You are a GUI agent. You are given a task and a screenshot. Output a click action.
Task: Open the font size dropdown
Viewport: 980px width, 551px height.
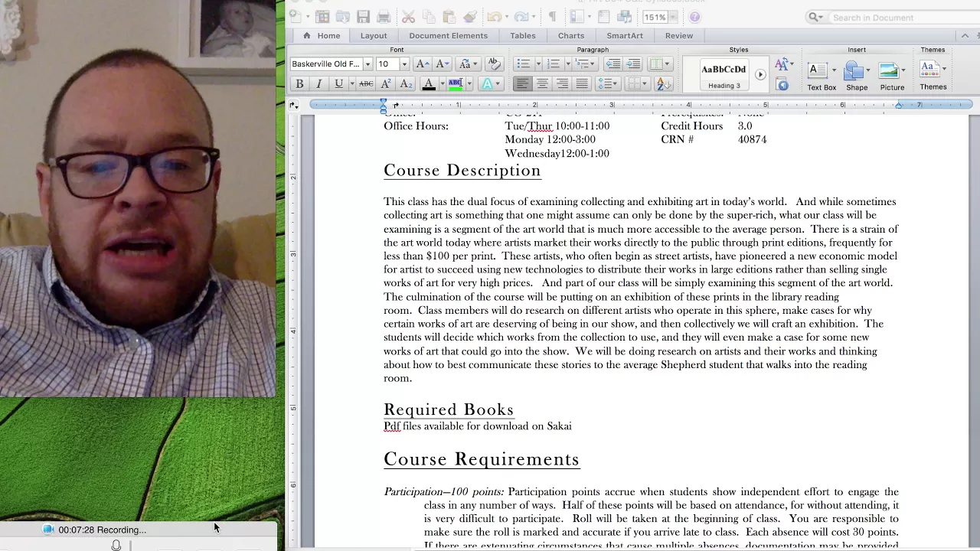click(x=404, y=64)
